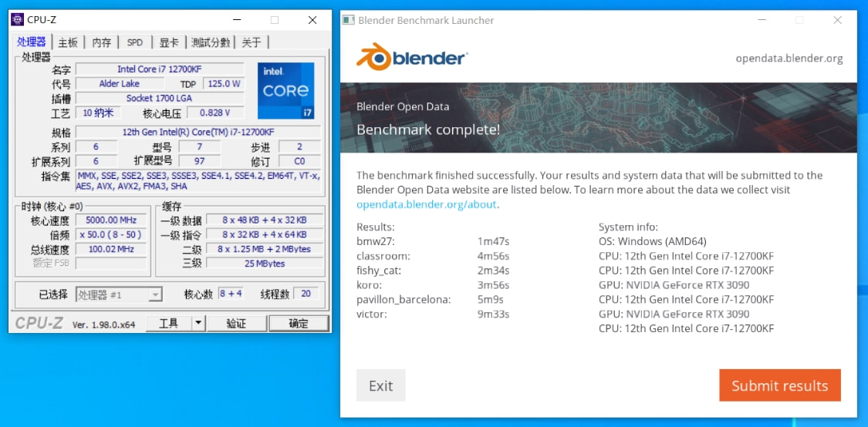Close the Blender Benchmark Launcher window

[837, 21]
